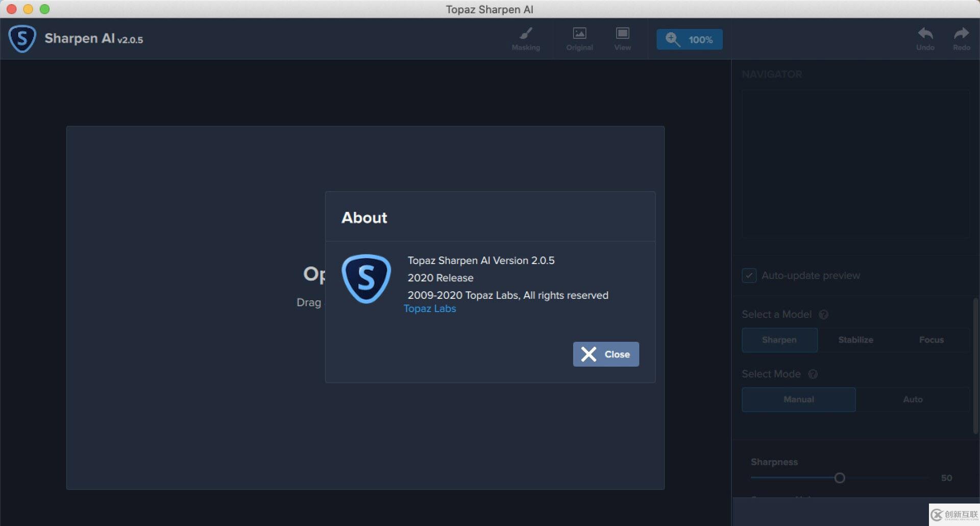Open help for Select a Model
Image resolution: width=980 pixels, height=526 pixels.
823,315
